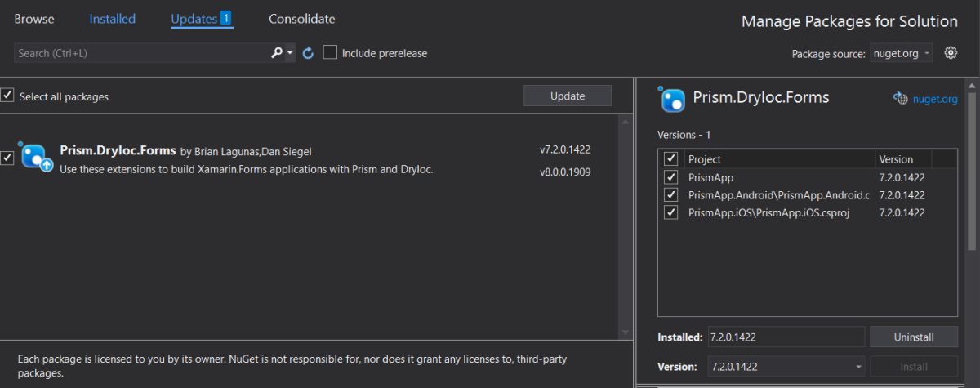Select the PrismApp.iOS\PrismApp.iOS.csproj row

(x=807, y=213)
